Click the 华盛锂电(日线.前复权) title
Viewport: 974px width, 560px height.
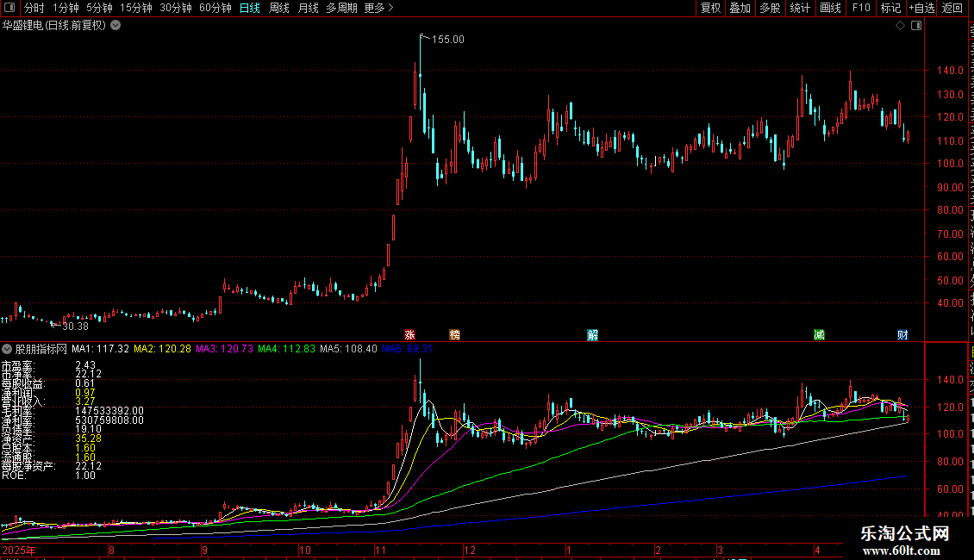54,26
